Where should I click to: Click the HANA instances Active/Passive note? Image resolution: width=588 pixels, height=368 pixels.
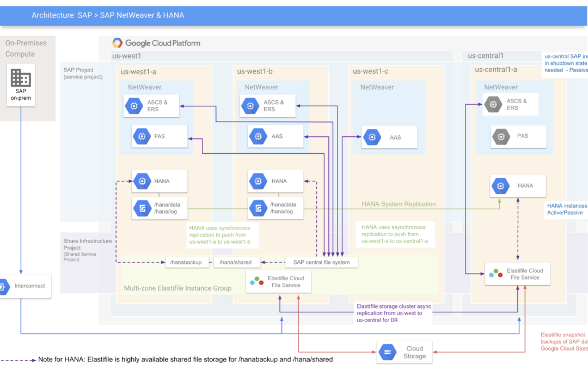[x=567, y=209]
